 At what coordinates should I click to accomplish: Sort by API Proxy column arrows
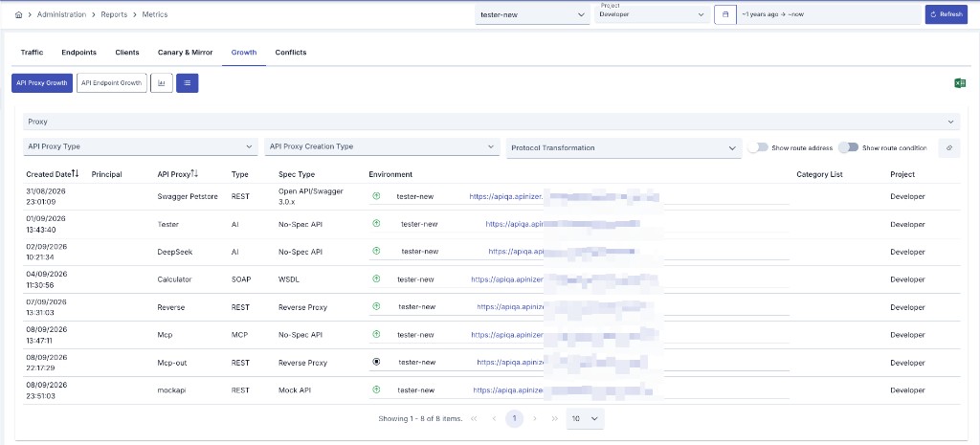click(194, 174)
